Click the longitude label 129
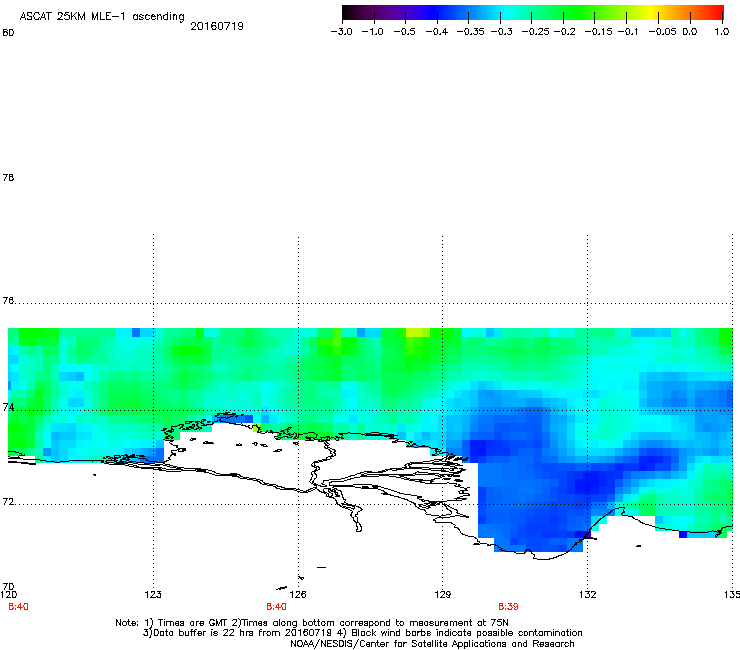 (443, 594)
